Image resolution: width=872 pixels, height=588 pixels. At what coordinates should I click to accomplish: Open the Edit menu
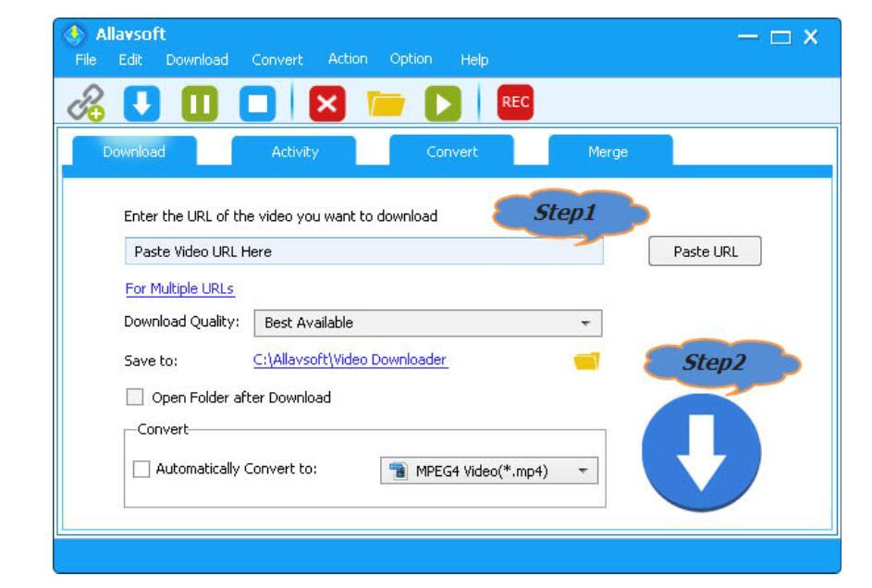click(130, 59)
